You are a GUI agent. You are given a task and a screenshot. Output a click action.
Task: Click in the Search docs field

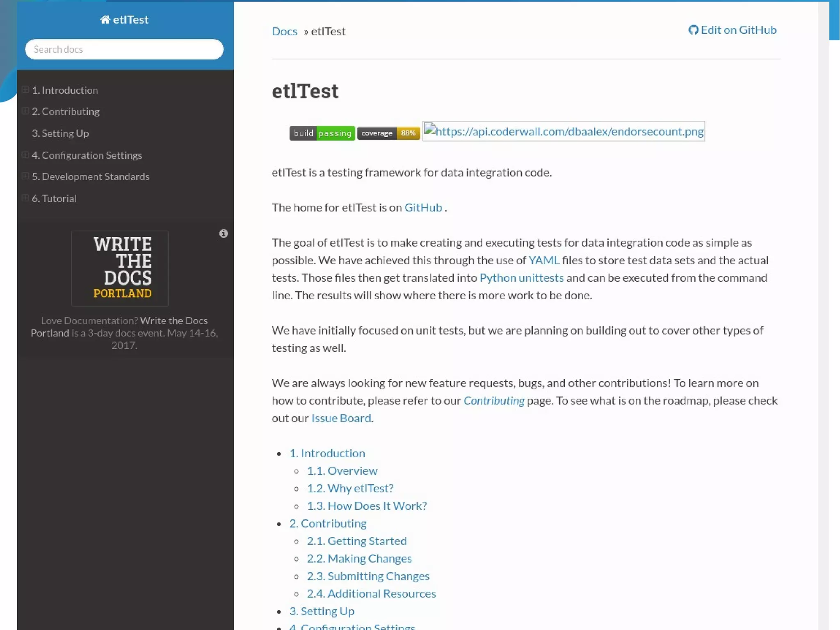(124, 49)
